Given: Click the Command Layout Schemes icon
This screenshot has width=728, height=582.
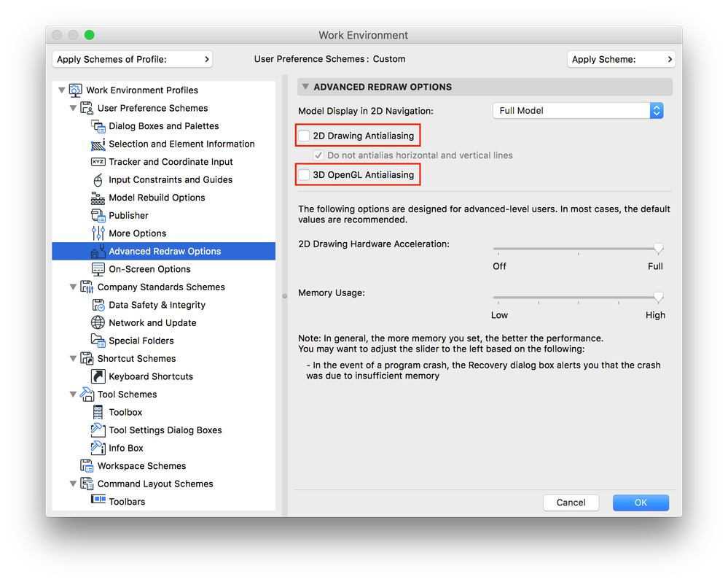Looking at the screenshot, I should coord(87,484).
